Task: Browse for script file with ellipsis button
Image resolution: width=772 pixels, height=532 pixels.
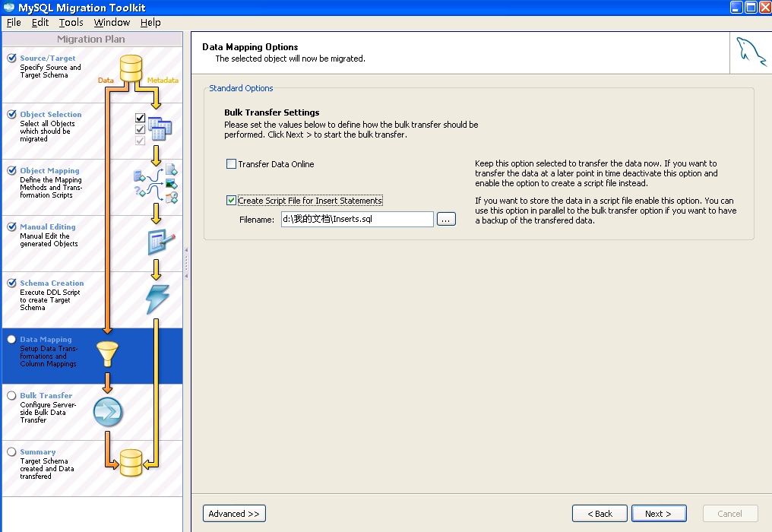Action: [x=446, y=219]
